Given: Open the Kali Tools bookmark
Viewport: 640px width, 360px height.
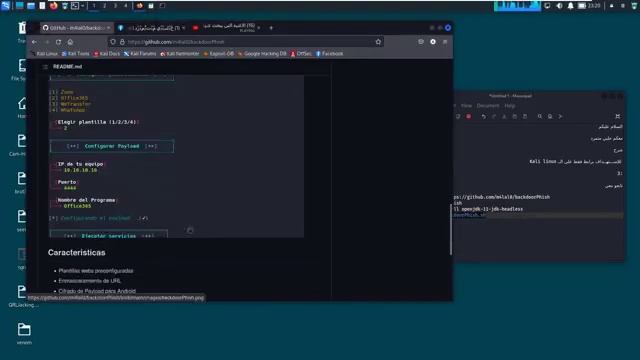Looking at the screenshot, I should point(76,53).
